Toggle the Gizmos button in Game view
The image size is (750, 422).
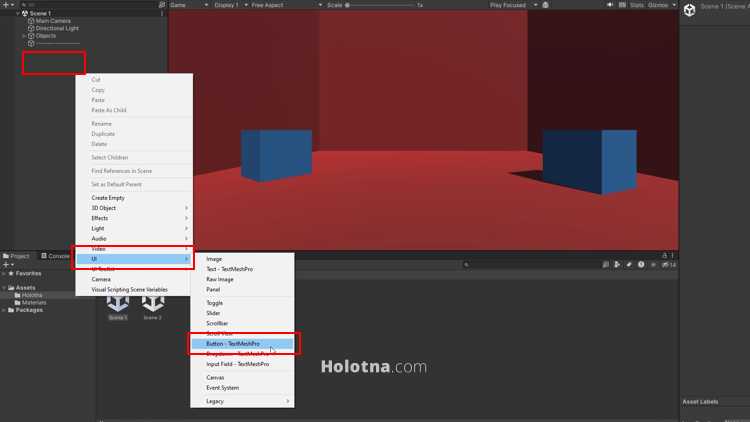(658, 5)
